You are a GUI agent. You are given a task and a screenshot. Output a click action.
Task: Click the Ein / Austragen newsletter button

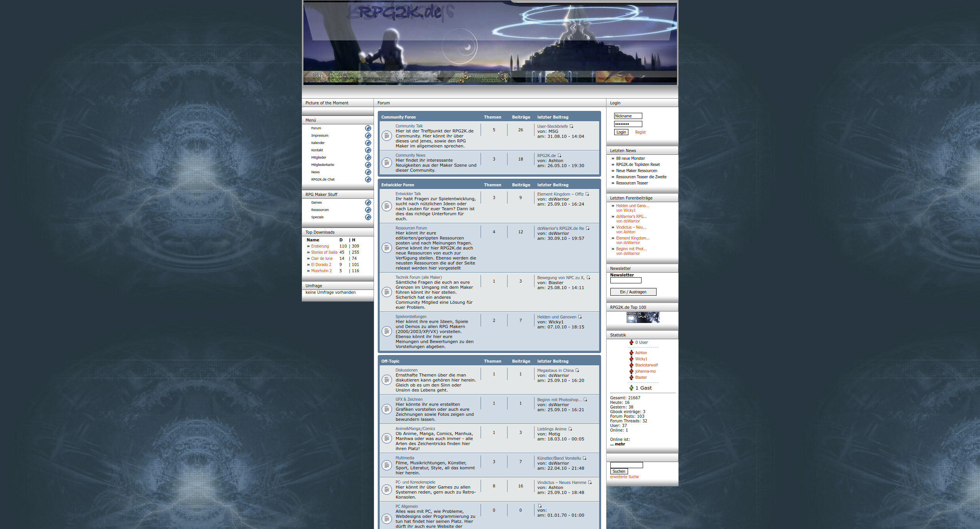[x=633, y=292]
